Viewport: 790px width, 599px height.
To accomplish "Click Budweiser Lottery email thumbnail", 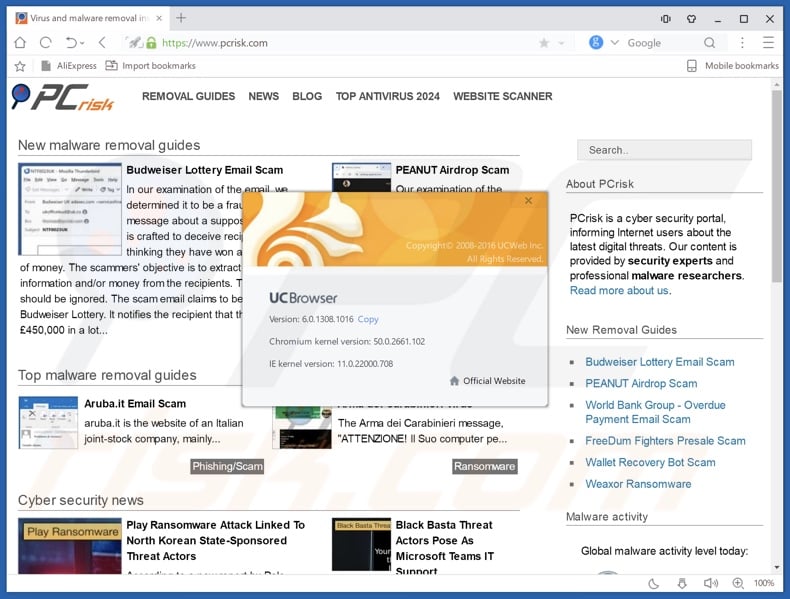I will pos(70,209).
